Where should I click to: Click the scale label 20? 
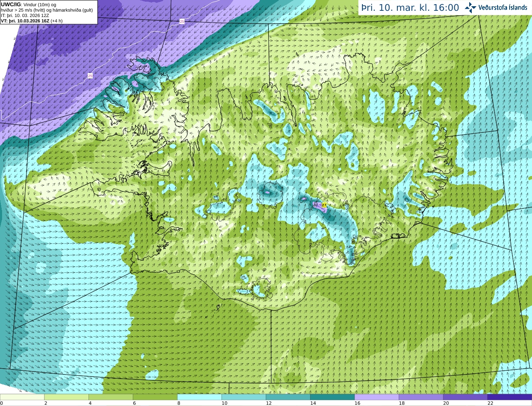coord(446,403)
